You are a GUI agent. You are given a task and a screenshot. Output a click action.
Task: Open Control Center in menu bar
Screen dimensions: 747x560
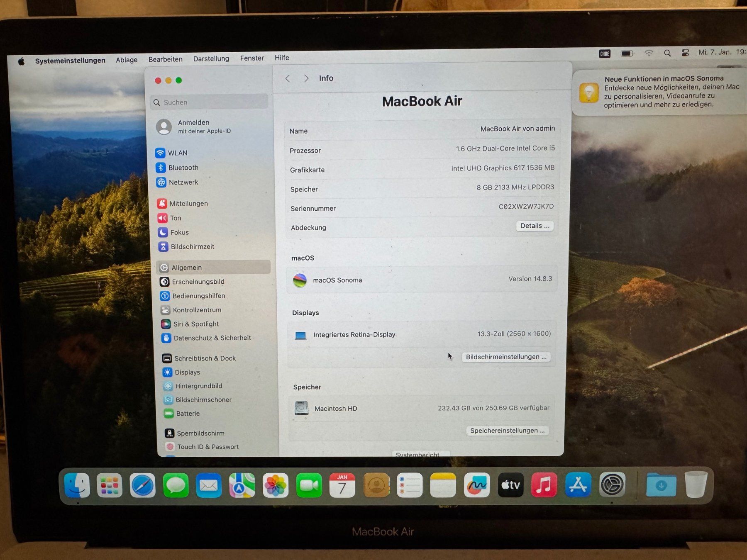click(685, 53)
